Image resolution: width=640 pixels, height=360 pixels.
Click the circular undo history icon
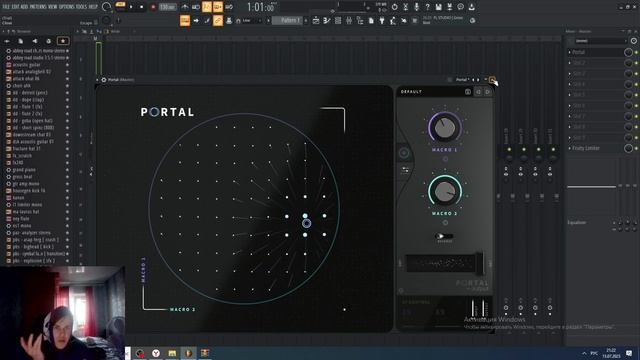point(394,7)
